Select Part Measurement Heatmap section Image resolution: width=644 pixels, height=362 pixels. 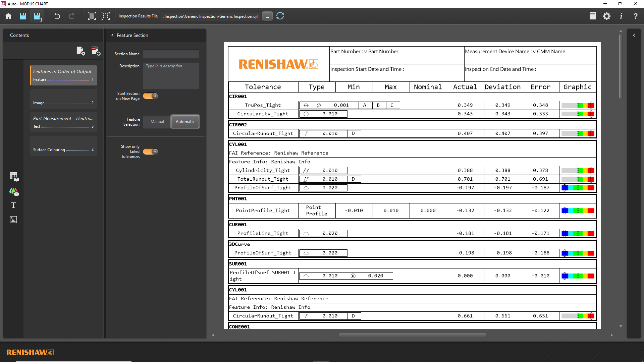tap(63, 122)
